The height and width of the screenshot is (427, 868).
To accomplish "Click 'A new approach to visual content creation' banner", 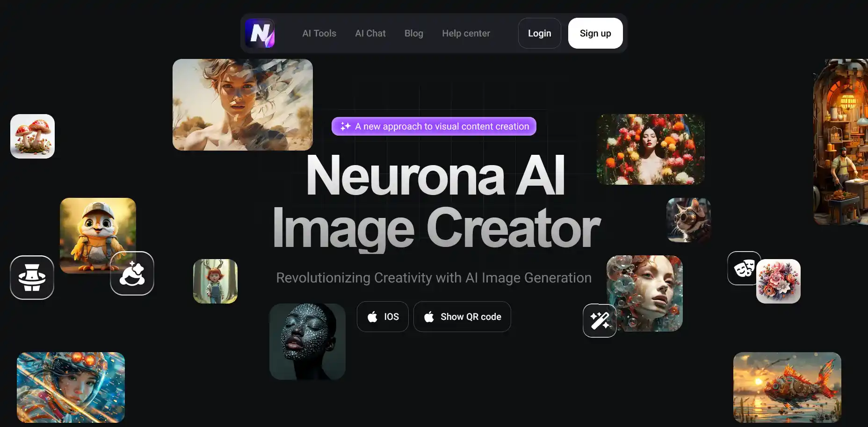I will pos(434,126).
